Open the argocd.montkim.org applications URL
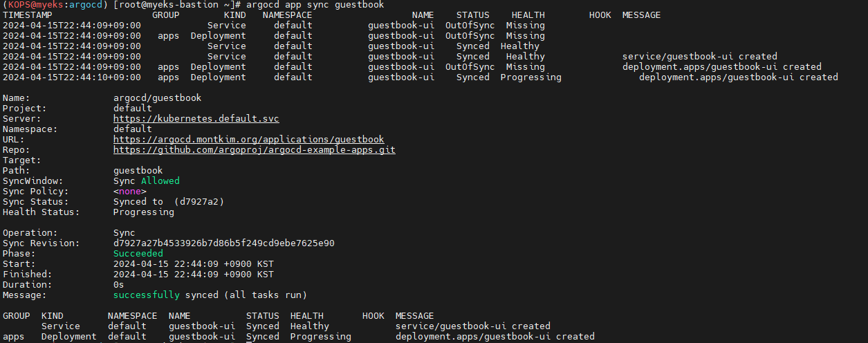Viewport: 868px width, 343px height. (249, 140)
